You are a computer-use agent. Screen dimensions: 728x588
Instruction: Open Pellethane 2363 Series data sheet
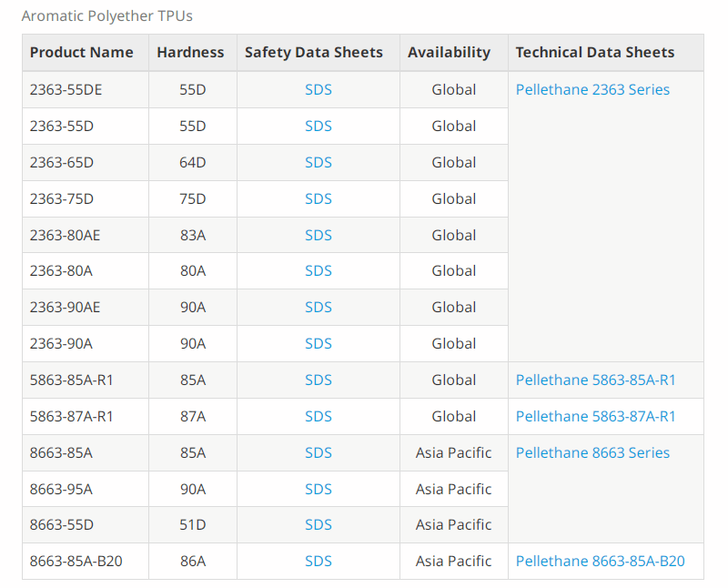coord(592,89)
